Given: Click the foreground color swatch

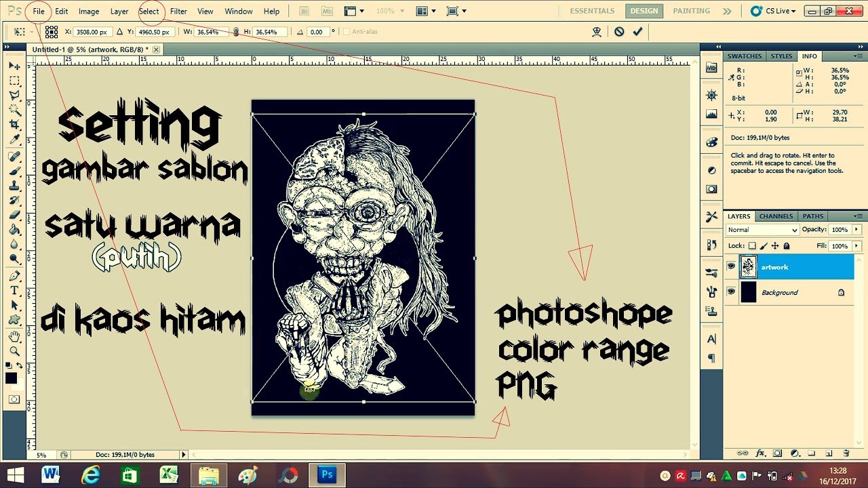Looking at the screenshot, I should (12, 378).
